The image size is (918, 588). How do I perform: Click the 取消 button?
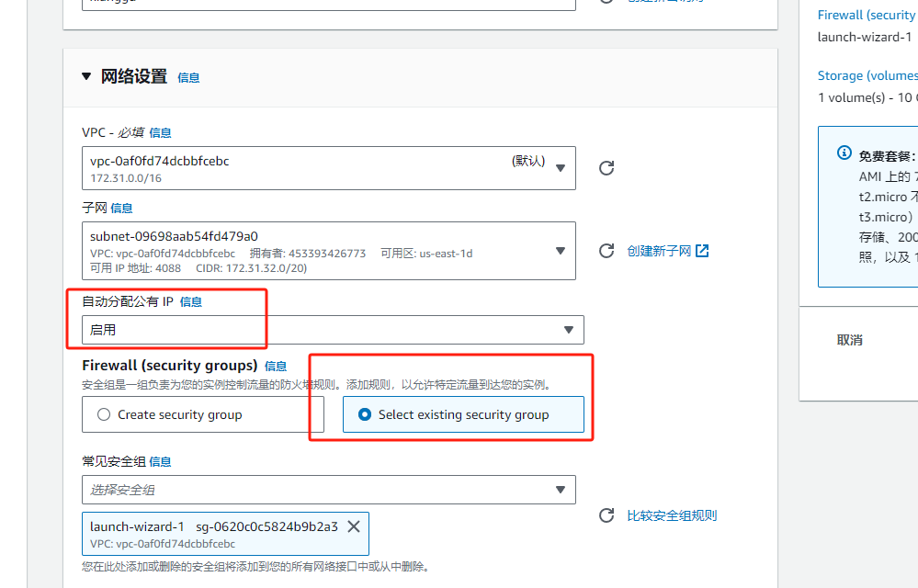pos(849,341)
